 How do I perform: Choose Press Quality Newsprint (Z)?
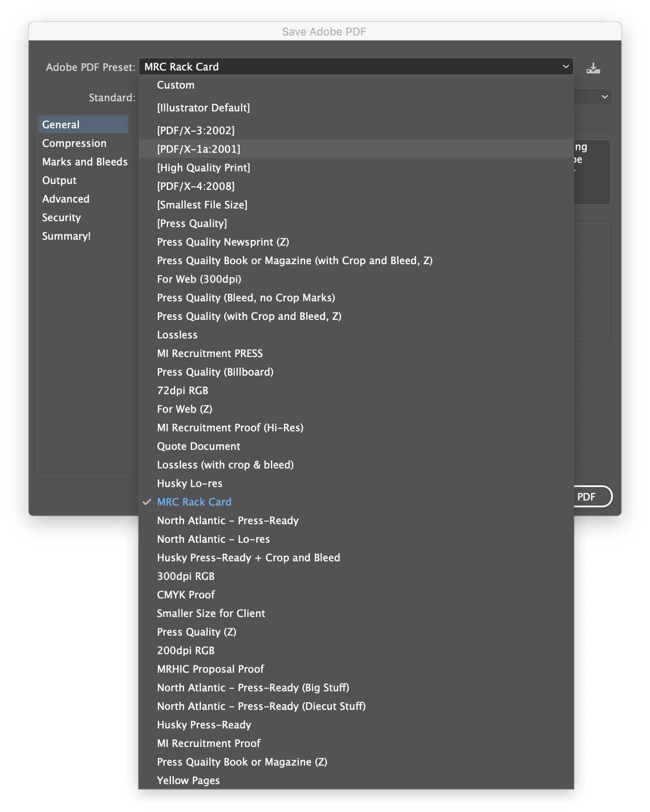click(x=356, y=242)
